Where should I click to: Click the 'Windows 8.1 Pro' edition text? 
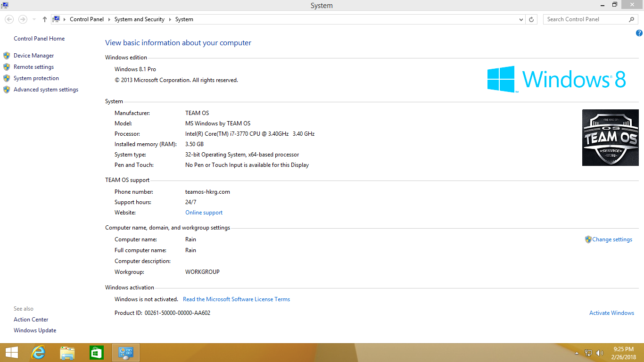coord(135,69)
